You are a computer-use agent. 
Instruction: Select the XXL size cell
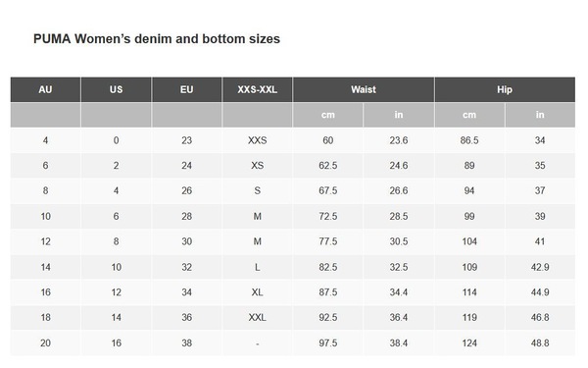click(257, 318)
